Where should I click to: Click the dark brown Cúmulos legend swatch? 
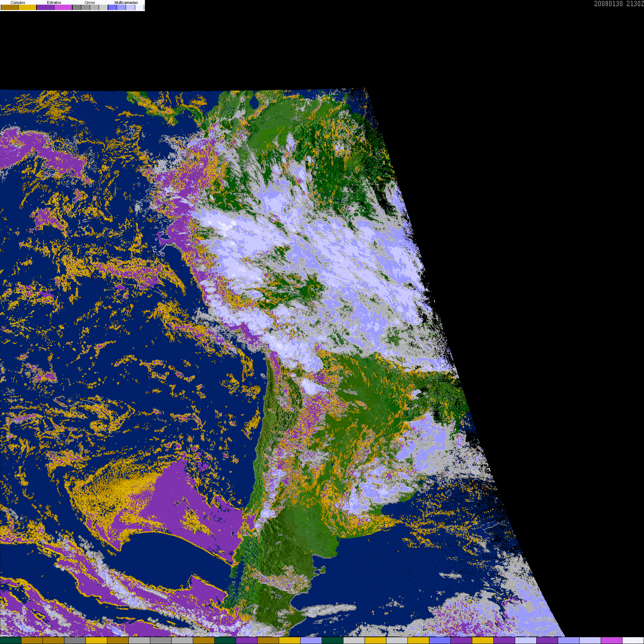(x=10, y=8)
